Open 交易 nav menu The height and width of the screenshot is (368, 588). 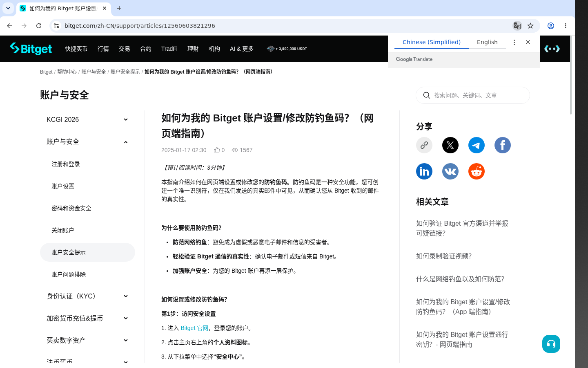[x=125, y=49]
